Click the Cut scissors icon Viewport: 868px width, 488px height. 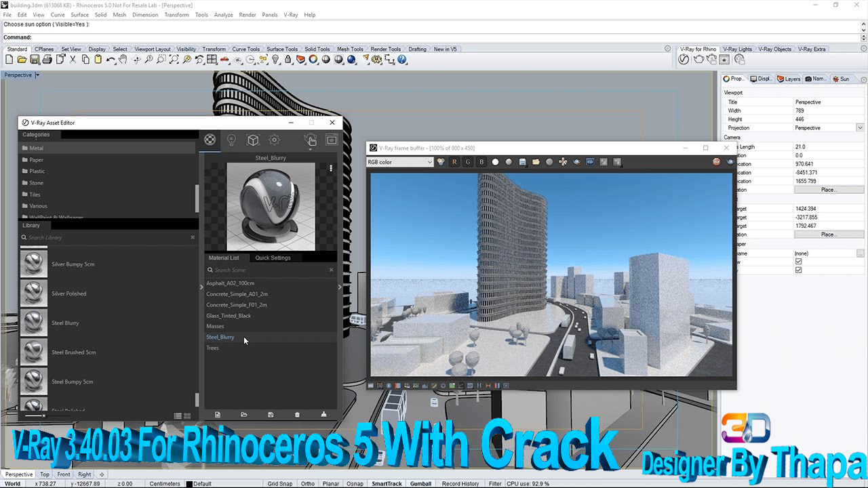[73, 60]
